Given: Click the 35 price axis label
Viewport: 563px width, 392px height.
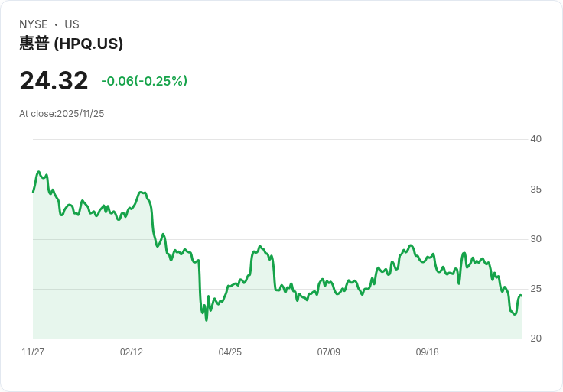Looking at the screenshot, I should pyautogui.click(x=535, y=190).
